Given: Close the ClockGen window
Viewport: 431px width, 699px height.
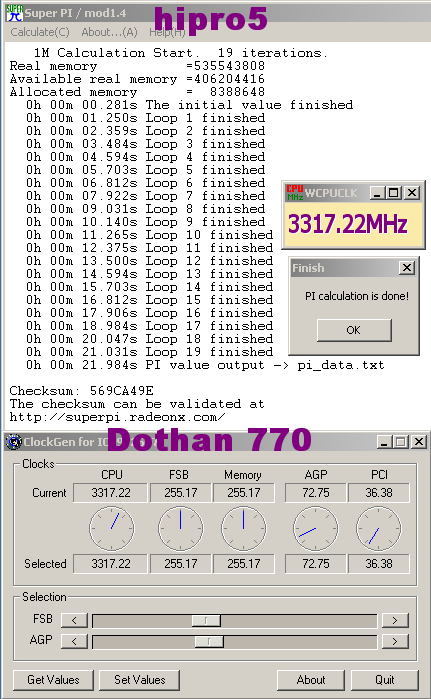Looking at the screenshot, I should tap(419, 442).
